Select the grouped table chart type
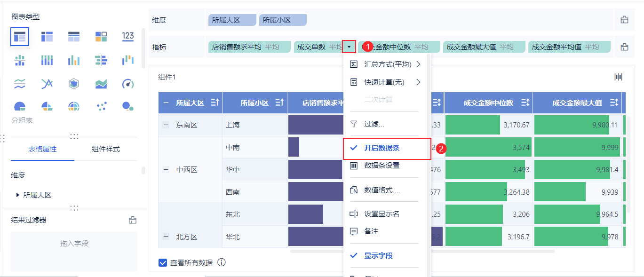Viewport: 644px width, 277px height. click(x=20, y=37)
